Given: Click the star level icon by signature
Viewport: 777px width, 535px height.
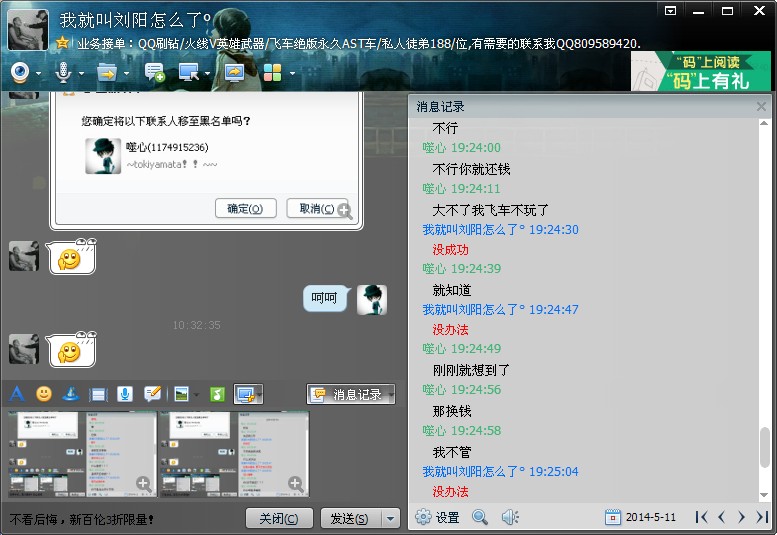Looking at the screenshot, I should coord(62,44).
